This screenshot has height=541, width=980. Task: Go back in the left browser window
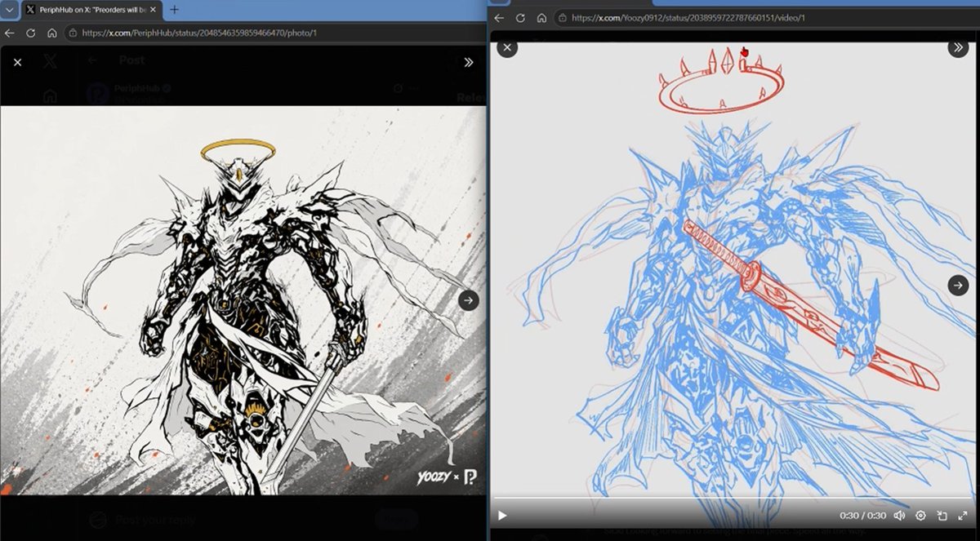pyautogui.click(x=10, y=33)
